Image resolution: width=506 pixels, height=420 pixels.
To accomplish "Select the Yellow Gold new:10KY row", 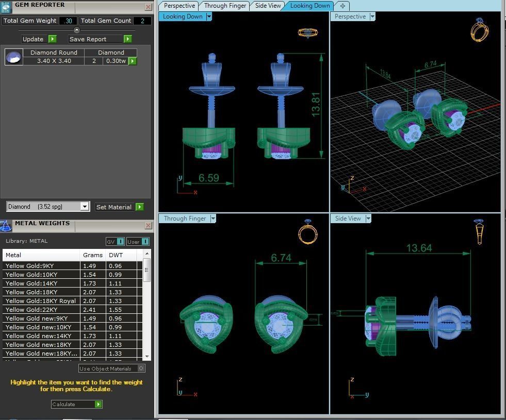I will pyautogui.click(x=72, y=327).
